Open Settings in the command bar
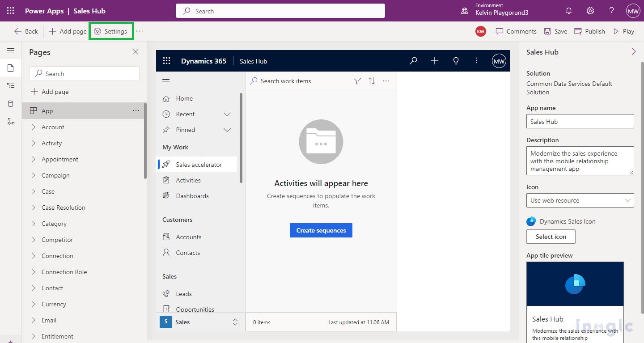The height and width of the screenshot is (343, 644). tap(110, 31)
